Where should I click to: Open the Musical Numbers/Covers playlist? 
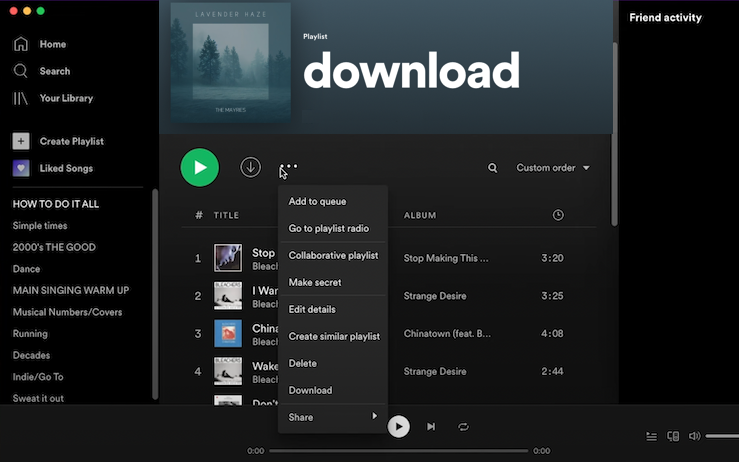pyautogui.click(x=67, y=312)
